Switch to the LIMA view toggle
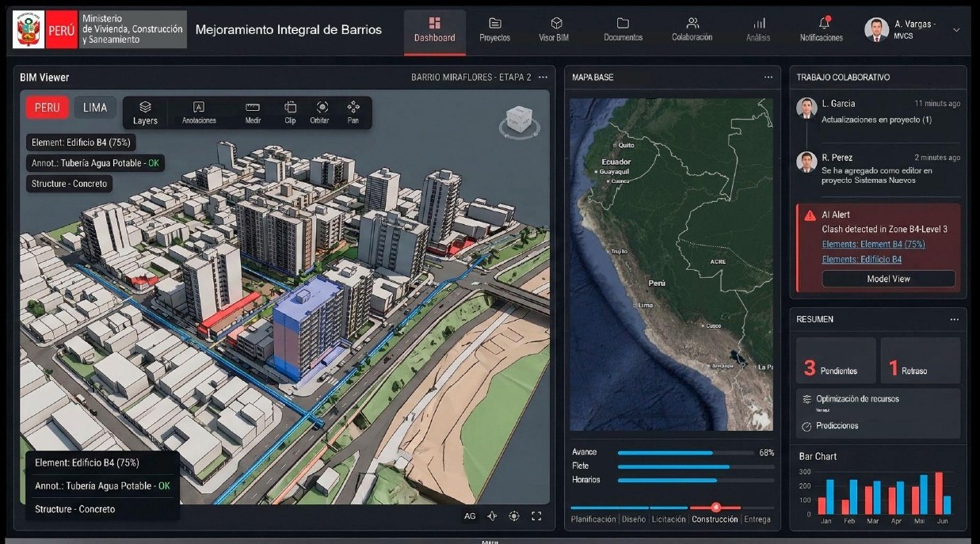Image resolution: width=980 pixels, height=544 pixels. click(x=95, y=108)
